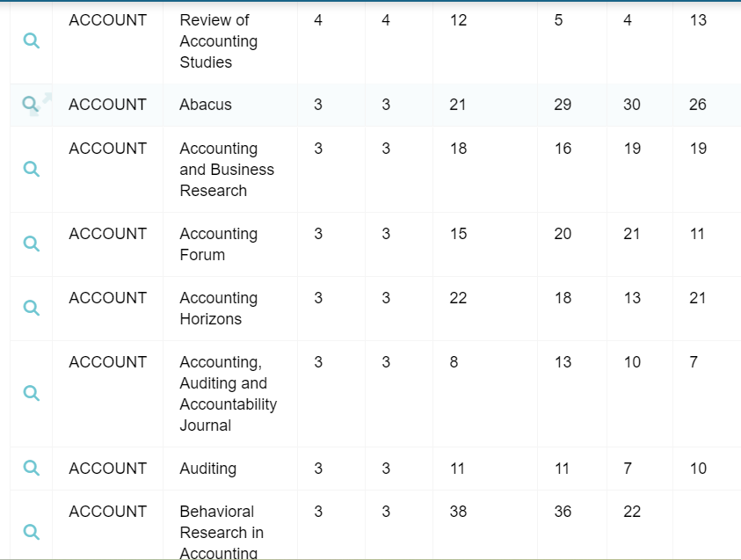
Task: Select the Abacus journal title
Action: coord(206,105)
